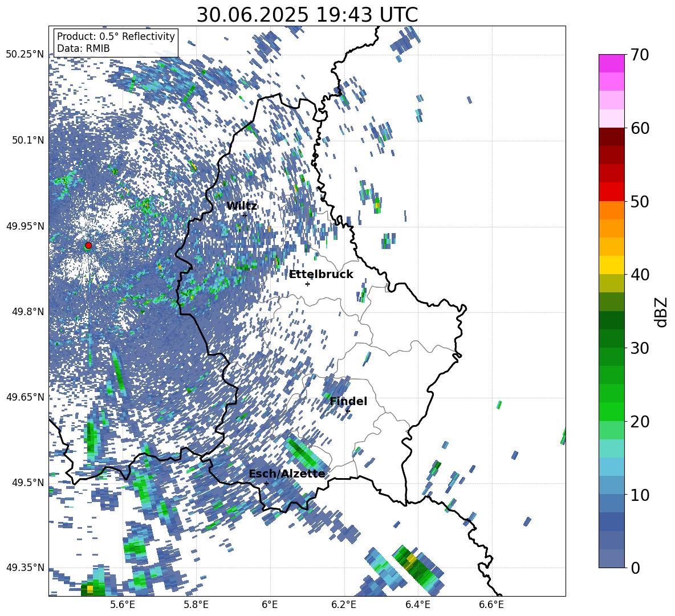Click the 49.5°N latitude tick label
This screenshot has width=675, height=616.
click(28, 483)
